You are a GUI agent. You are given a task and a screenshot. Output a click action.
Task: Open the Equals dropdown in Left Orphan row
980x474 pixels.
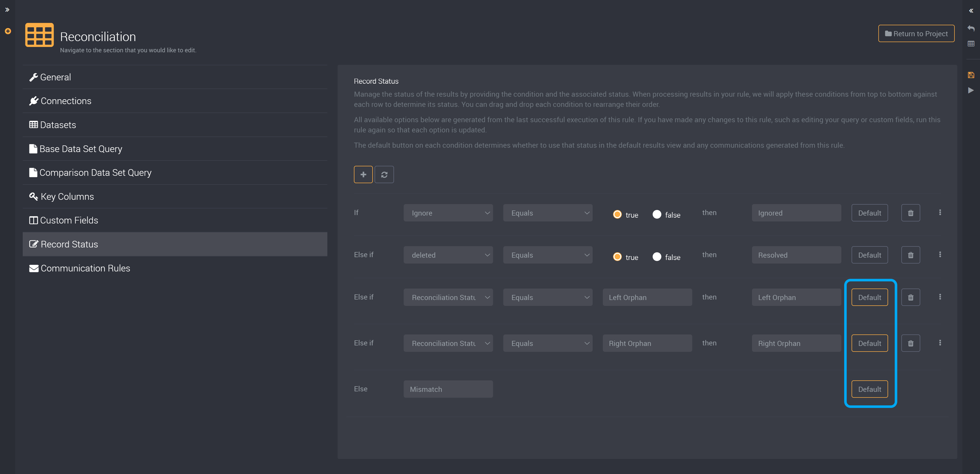(547, 297)
